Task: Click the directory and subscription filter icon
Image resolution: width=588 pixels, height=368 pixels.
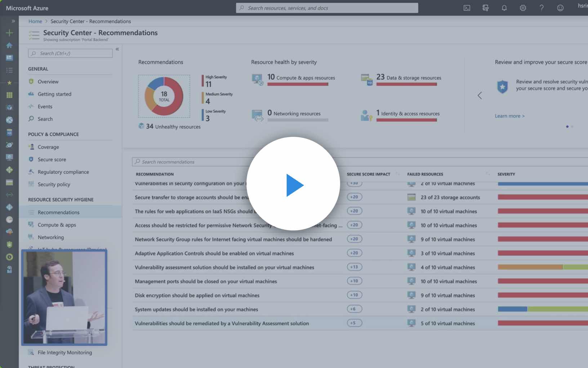Action: coord(485,8)
